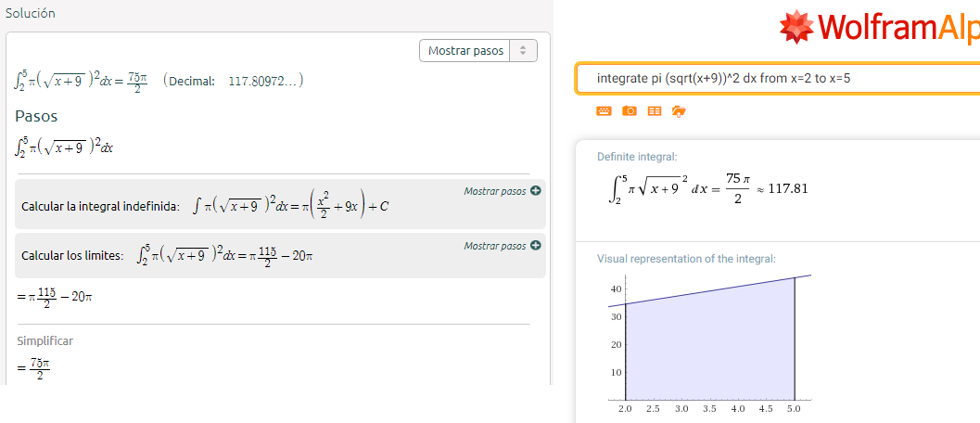Screen dimensions: 980x423
Task: Click the data input table icon
Action: (x=654, y=111)
